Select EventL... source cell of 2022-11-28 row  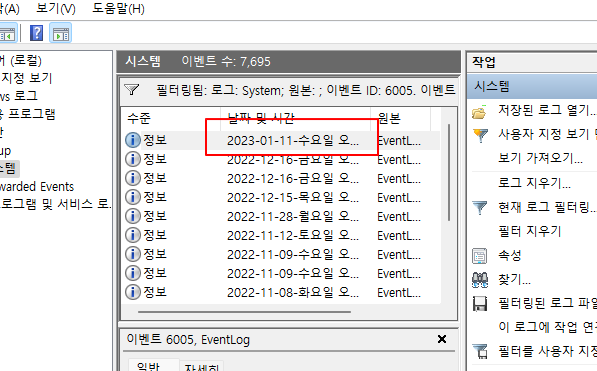[399, 216]
